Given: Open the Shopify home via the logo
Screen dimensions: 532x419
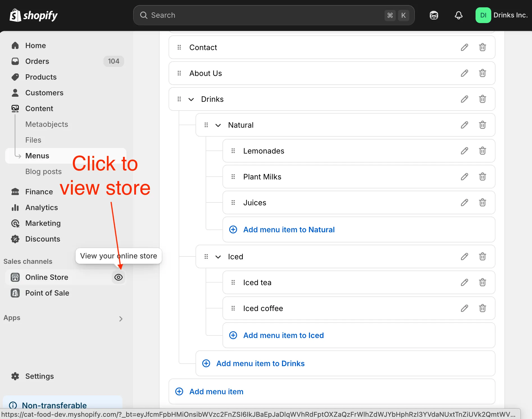Looking at the screenshot, I should [33, 15].
